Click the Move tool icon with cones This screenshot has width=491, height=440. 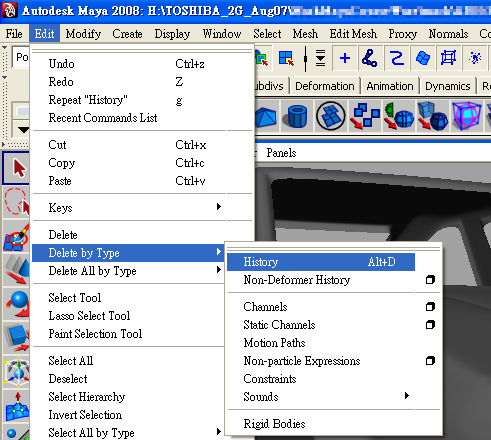tap(16, 269)
